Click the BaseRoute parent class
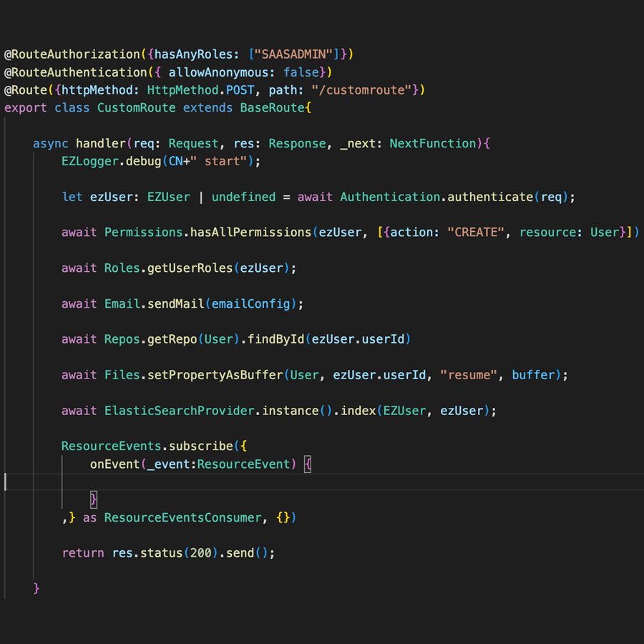The width and height of the screenshot is (644, 644). coord(272,108)
